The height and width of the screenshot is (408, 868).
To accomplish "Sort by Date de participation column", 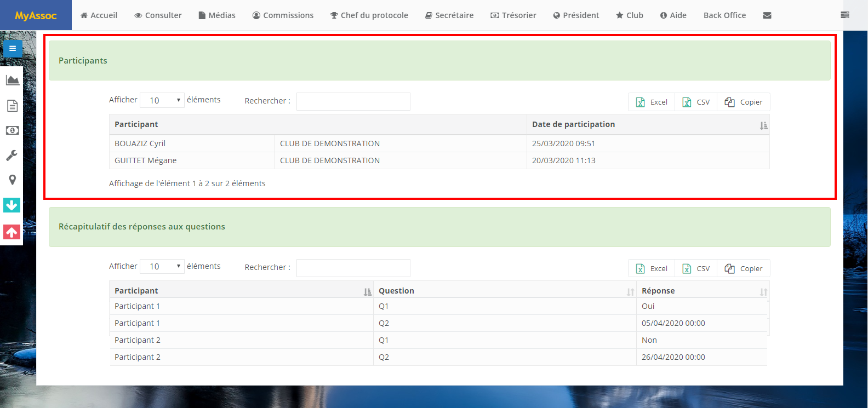I will click(x=648, y=124).
